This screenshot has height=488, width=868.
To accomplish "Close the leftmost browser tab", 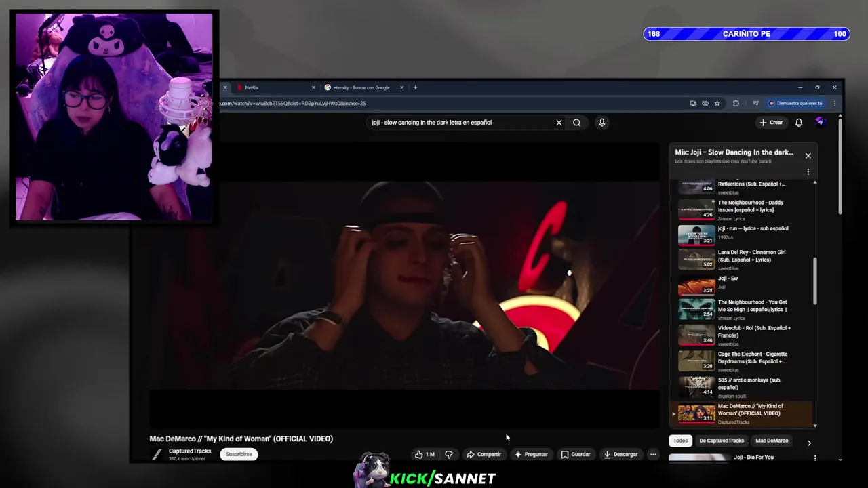I will pos(225,87).
